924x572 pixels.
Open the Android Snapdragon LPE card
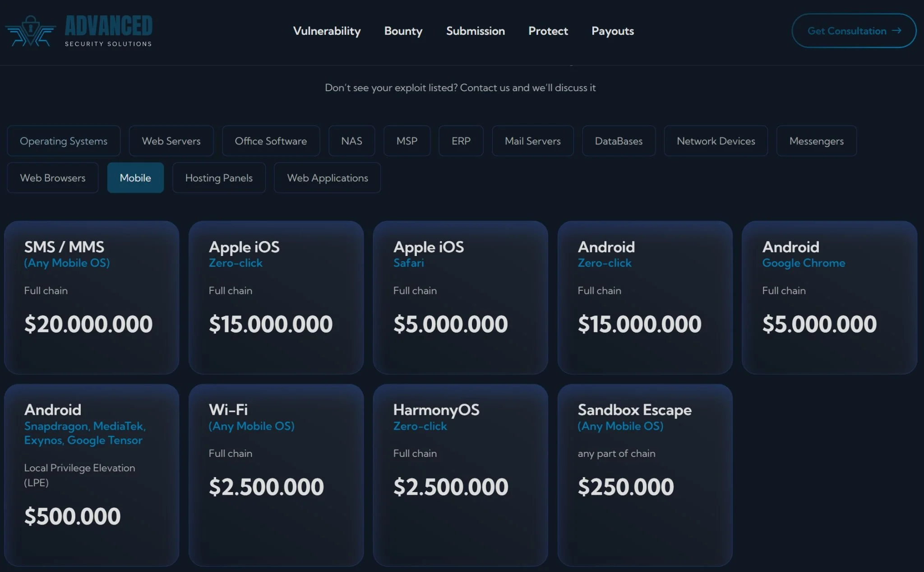(92, 475)
